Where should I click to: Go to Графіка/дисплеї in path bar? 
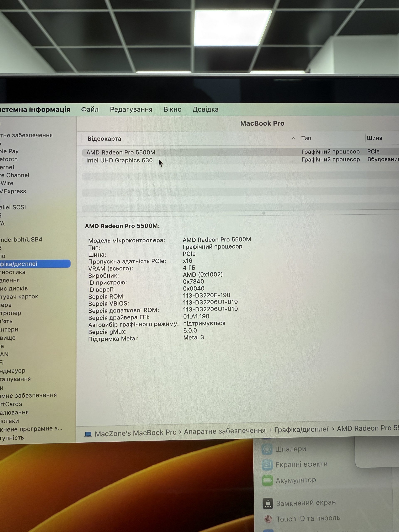[x=301, y=430]
